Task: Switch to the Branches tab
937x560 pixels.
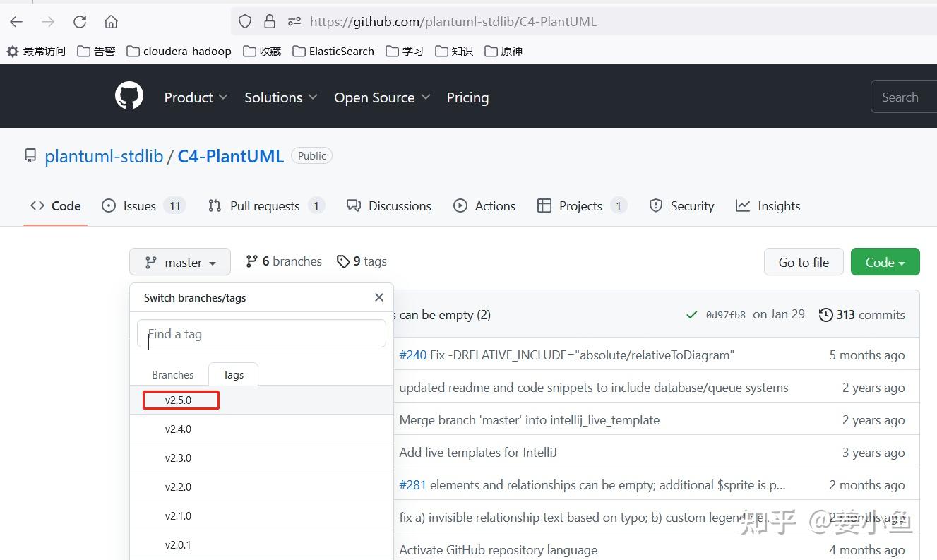Action: point(172,375)
